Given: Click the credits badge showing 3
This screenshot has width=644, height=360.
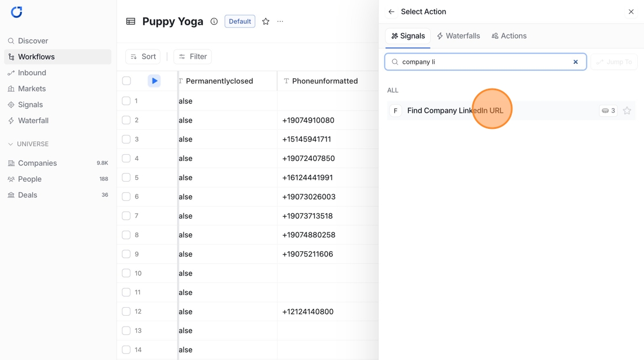Looking at the screenshot, I should coord(608,110).
